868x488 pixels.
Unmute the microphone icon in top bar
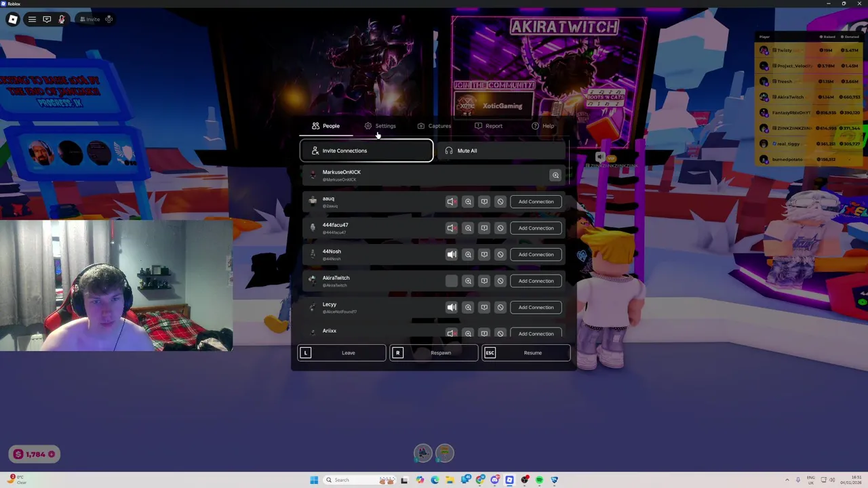coord(62,19)
